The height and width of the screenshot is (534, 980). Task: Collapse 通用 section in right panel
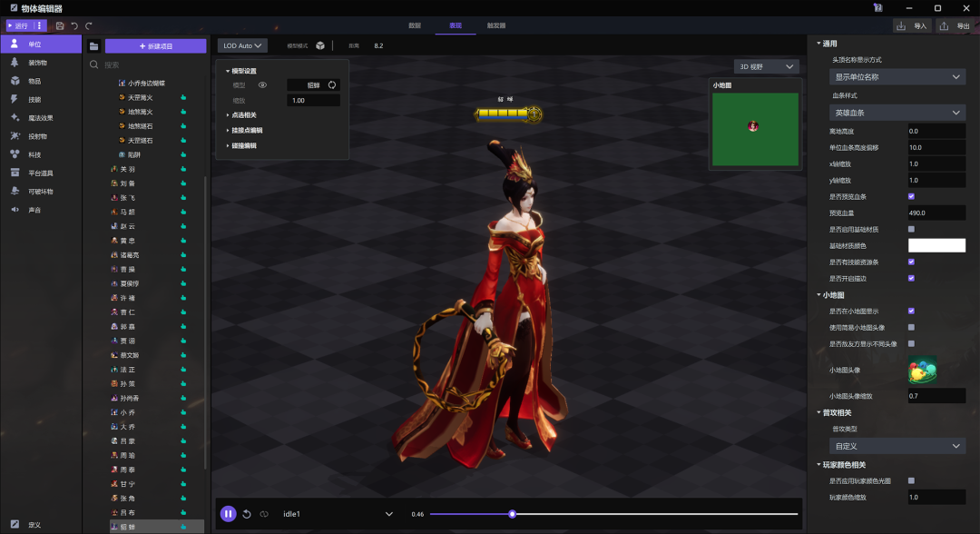pyautogui.click(x=827, y=44)
